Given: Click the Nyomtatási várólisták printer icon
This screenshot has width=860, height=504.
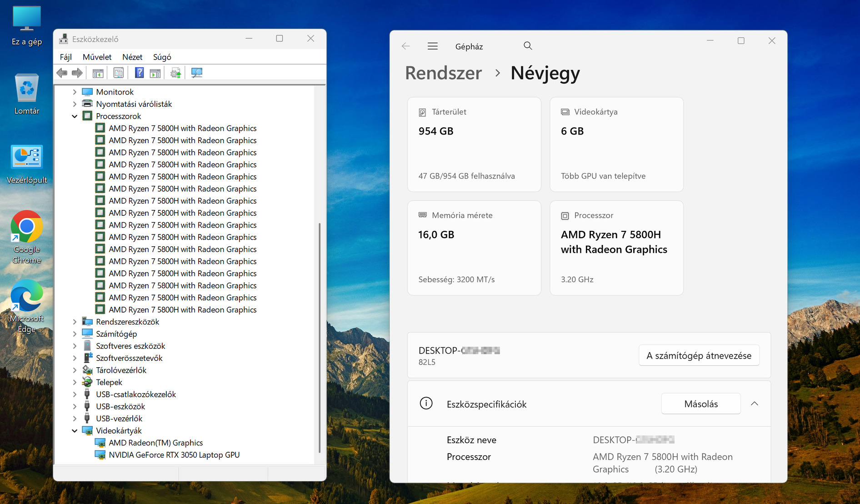Looking at the screenshot, I should point(87,104).
